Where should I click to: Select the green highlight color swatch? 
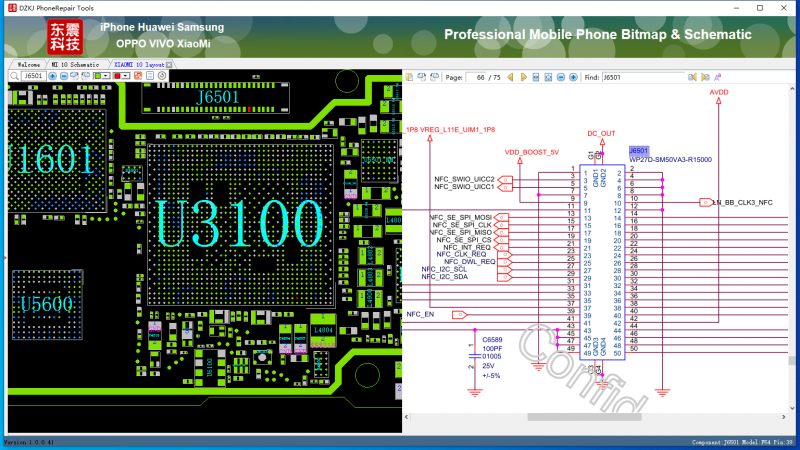(x=97, y=76)
